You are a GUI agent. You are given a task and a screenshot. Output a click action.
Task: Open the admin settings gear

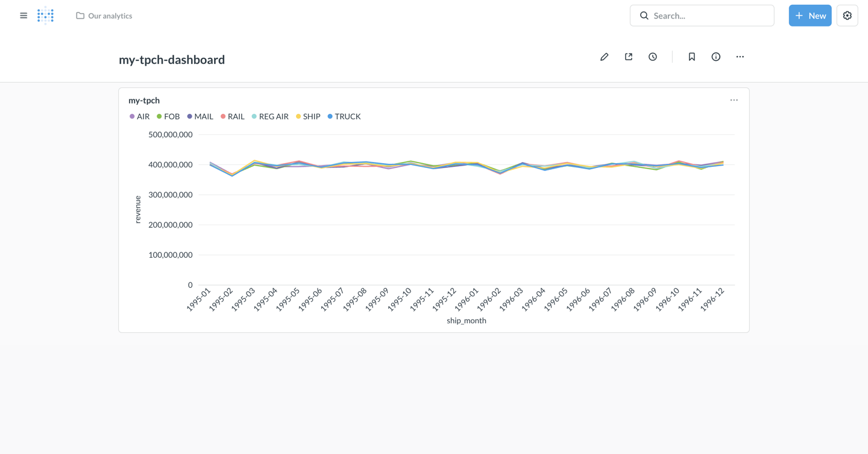coord(847,16)
